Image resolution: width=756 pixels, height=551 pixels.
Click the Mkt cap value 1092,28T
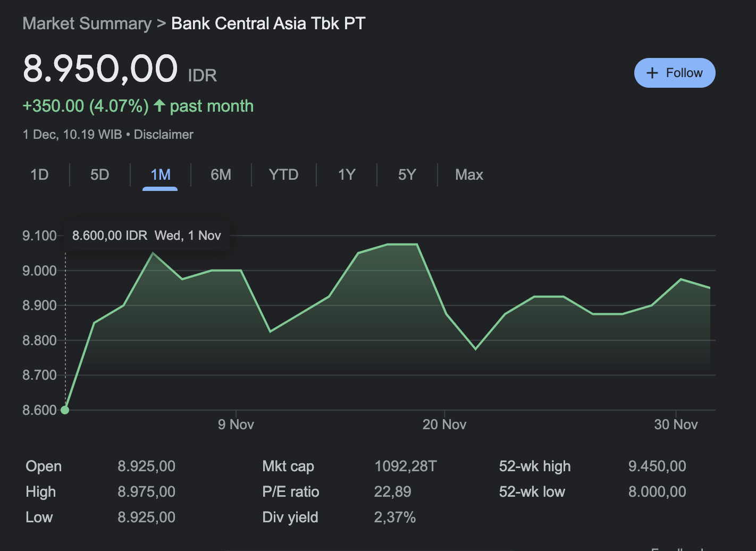pos(406,466)
